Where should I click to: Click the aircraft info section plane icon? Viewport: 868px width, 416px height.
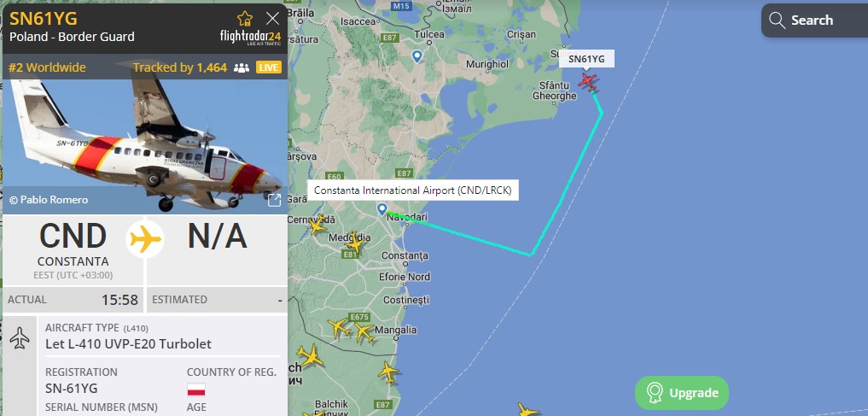pos(20,338)
